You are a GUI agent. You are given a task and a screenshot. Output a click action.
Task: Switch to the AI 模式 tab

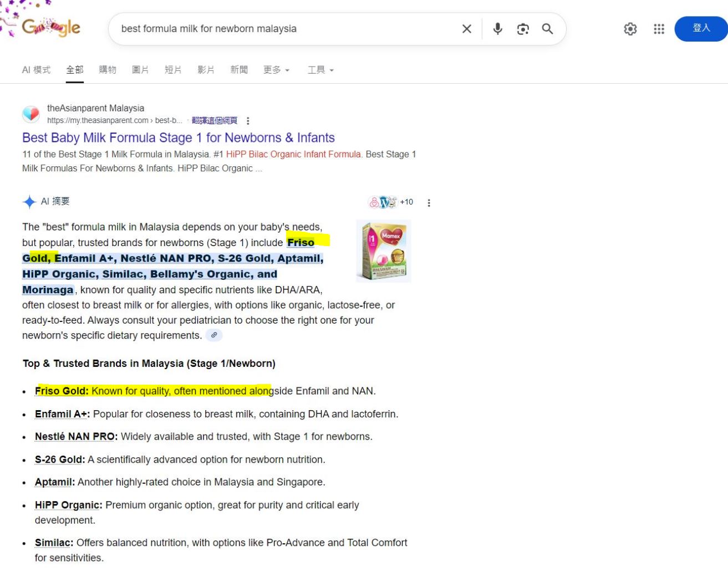pos(36,70)
